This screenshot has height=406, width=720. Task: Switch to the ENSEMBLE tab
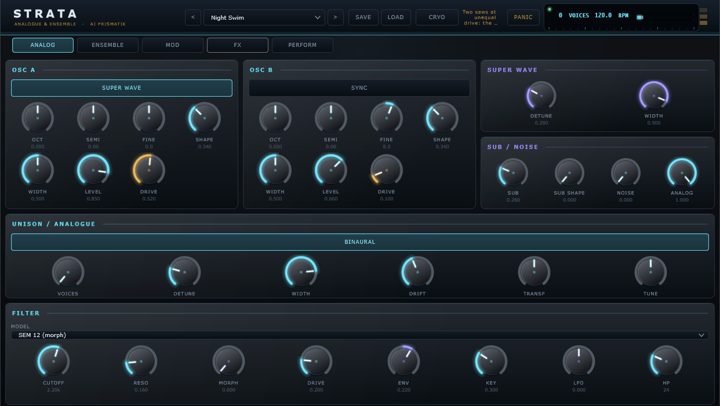[x=107, y=45]
